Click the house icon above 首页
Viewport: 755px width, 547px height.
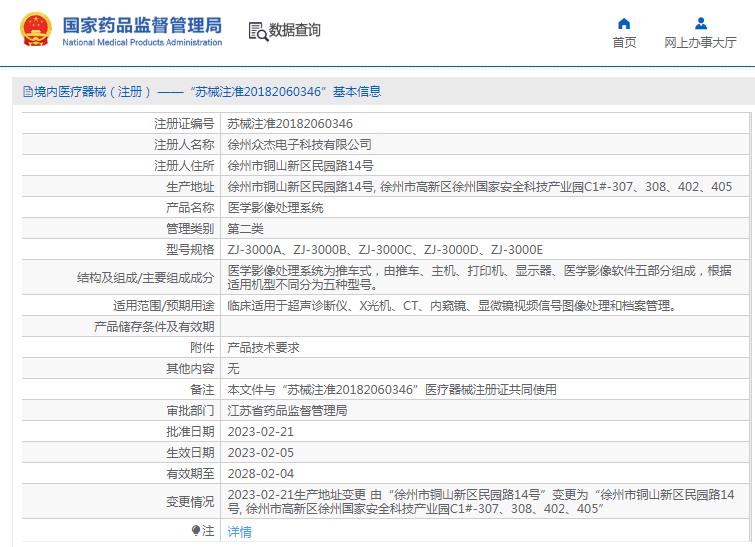(x=624, y=23)
